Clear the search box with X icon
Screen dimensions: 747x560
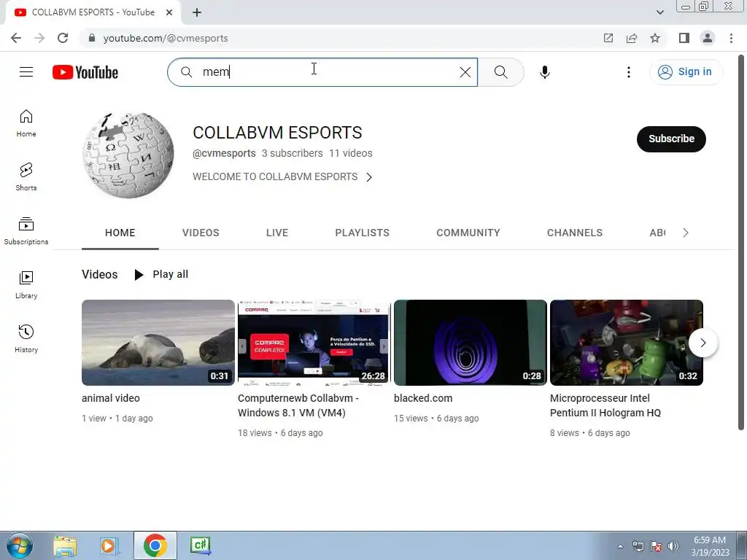465,72
